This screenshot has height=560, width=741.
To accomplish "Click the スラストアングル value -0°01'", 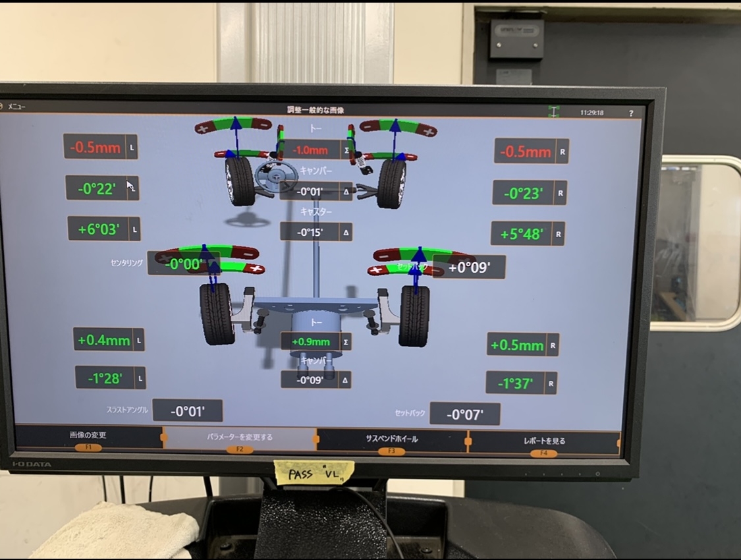I will [x=188, y=411].
